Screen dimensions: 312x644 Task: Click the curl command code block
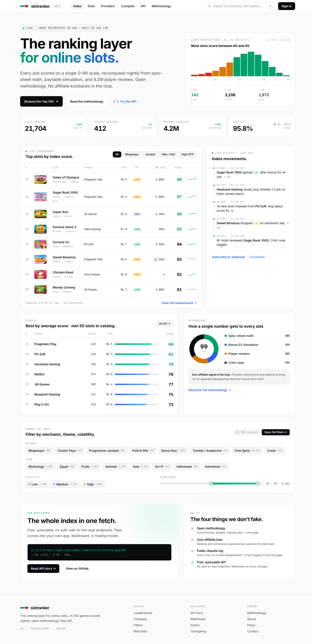tap(99, 552)
